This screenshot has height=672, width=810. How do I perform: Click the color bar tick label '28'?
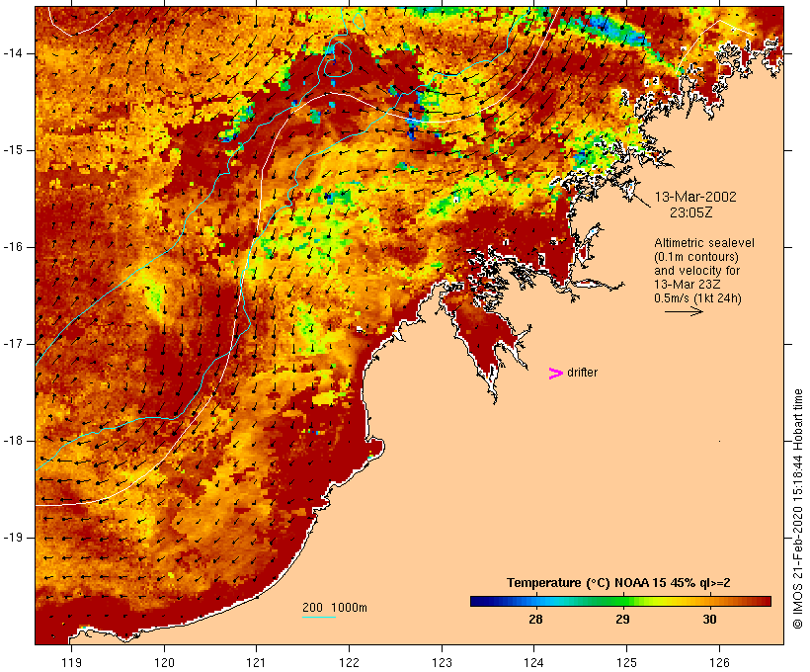pyautogui.click(x=535, y=619)
